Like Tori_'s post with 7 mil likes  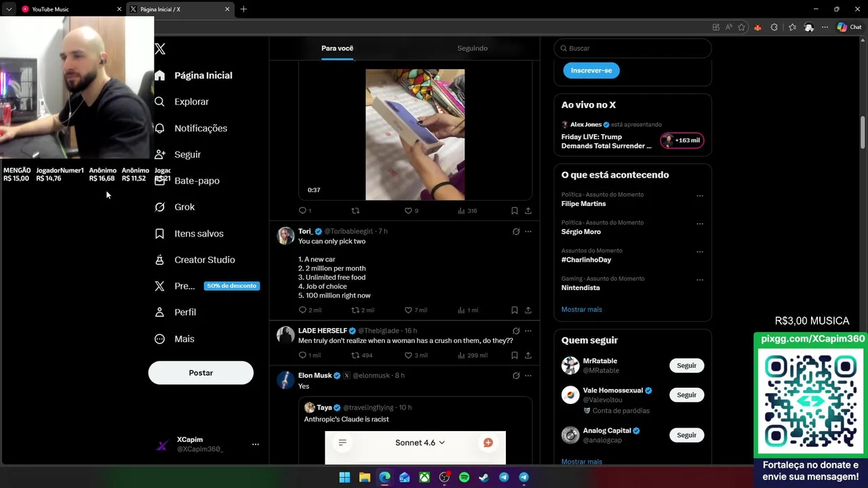408,310
